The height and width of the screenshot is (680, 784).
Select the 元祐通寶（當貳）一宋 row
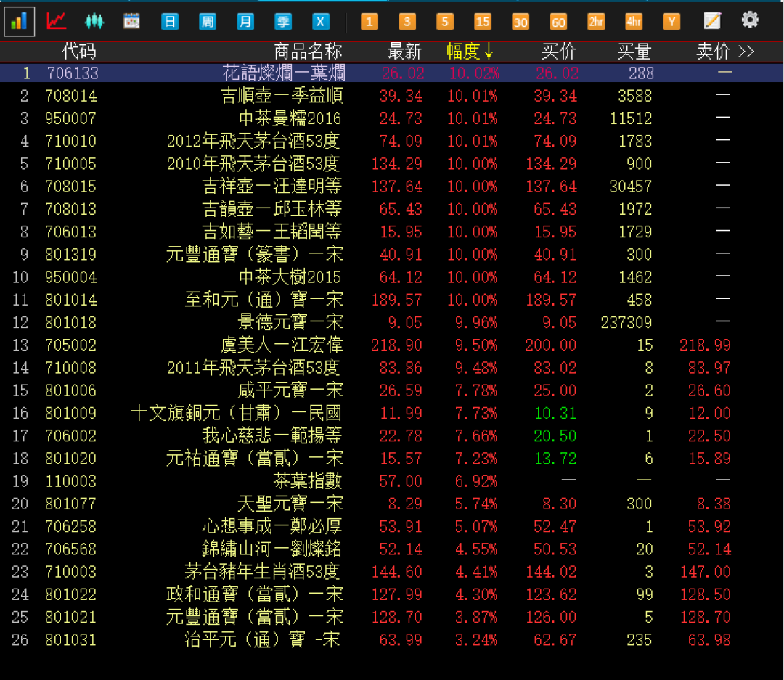[x=391, y=459]
